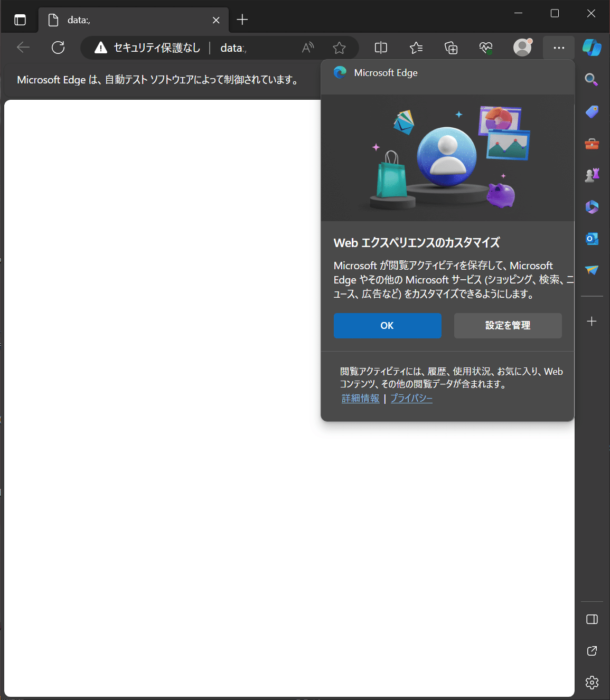
Task: Open Settings and more menu
Action: (559, 48)
